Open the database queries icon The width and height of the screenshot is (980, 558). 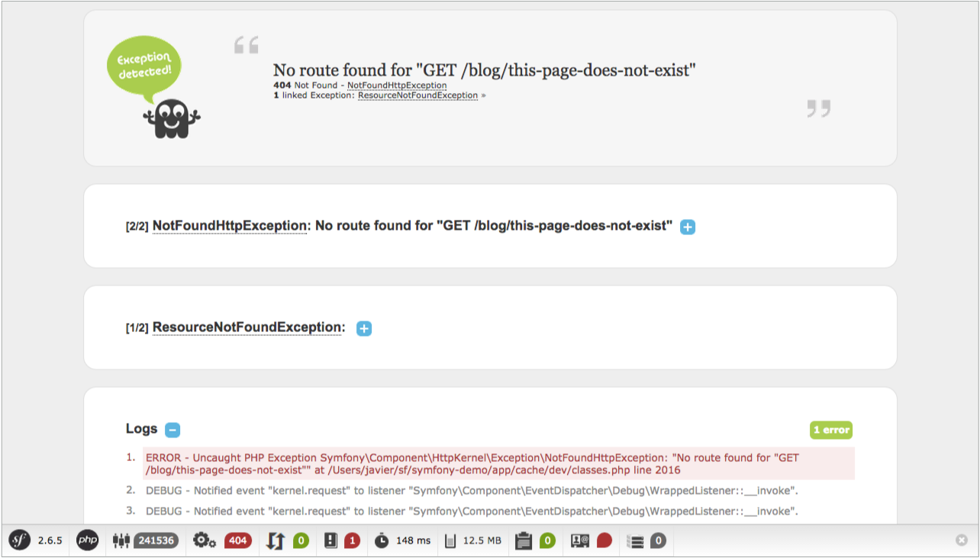(635, 541)
